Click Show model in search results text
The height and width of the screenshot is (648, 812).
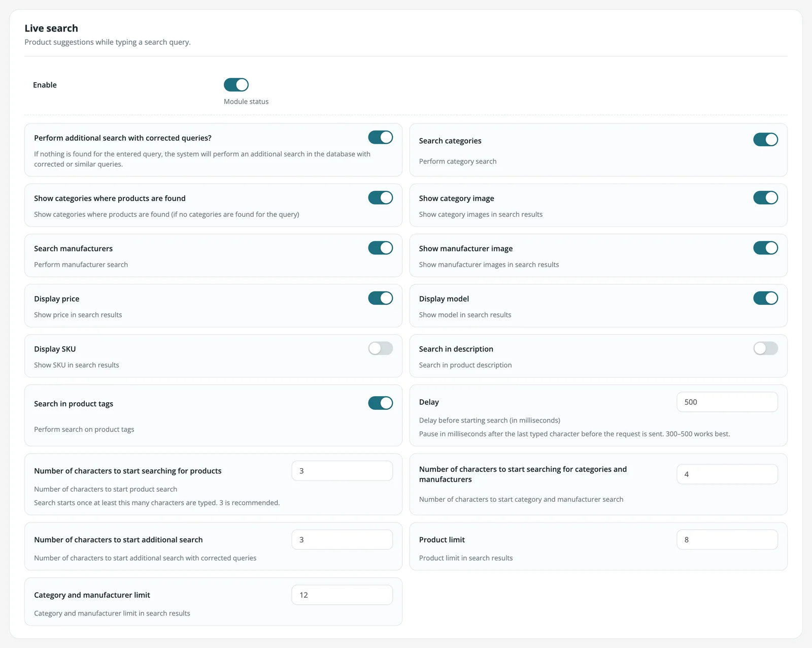click(x=465, y=315)
